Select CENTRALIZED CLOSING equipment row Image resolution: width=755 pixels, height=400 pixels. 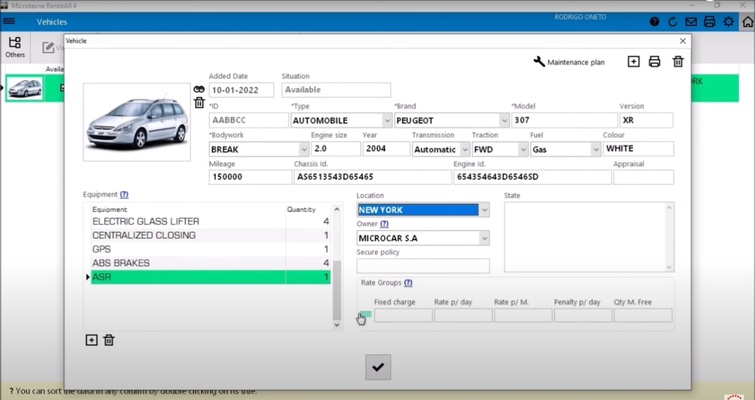(x=210, y=235)
